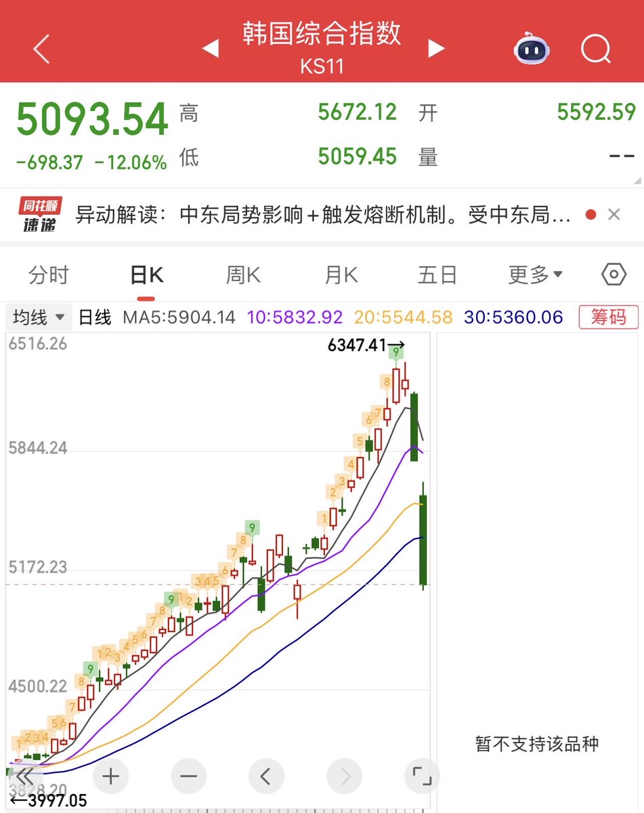Tap the blue 30:5360.06 MA label
Image resolution: width=644 pixels, height=813 pixels.
[513, 316]
